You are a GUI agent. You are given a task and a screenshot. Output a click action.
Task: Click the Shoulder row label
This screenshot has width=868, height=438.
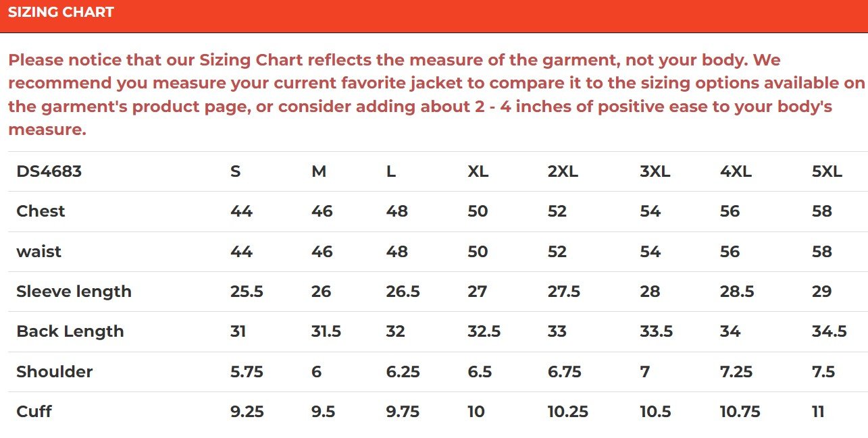coord(55,372)
